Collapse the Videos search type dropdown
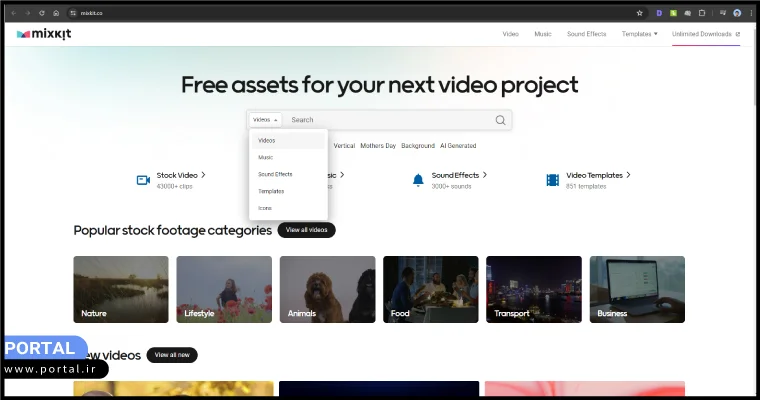Viewport: 760px width, 400px height. pyautogui.click(x=265, y=120)
